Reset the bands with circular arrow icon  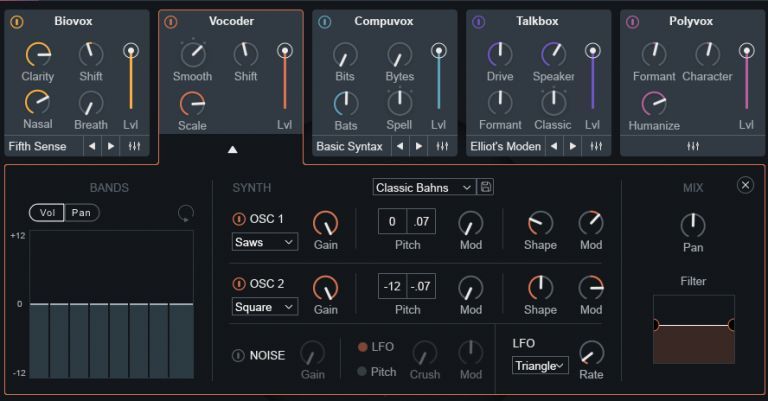tap(185, 212)
